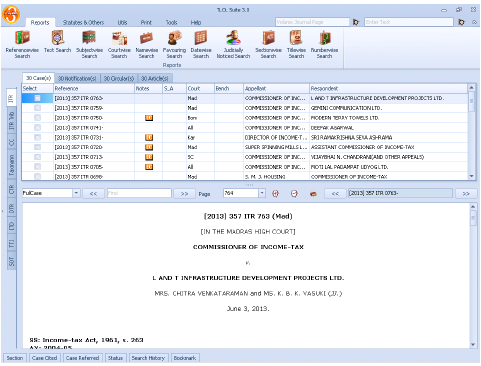Open Courtwise Search tool
The height and width of the screenshot is (366, 481).
119,44
